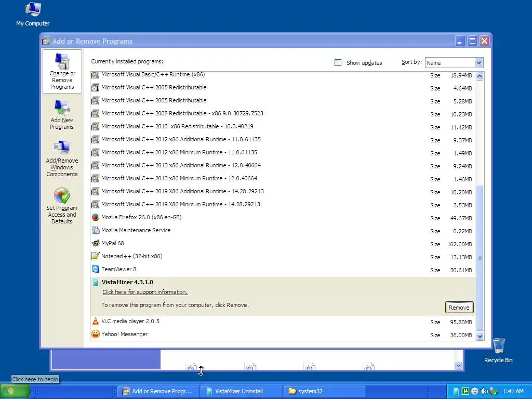532x399 pixels.
Task: Select Mozilla Maintenance Service row
Action: [x=283, y=230]
